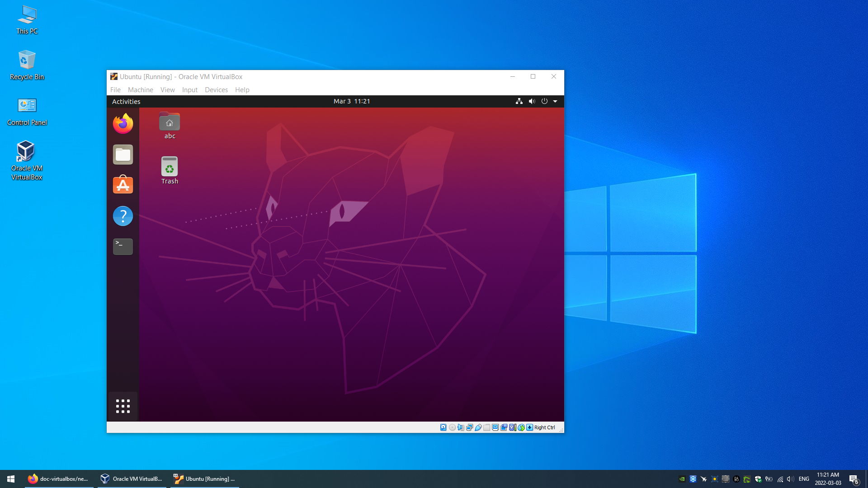Click the Help icon in Ubuntu sidebar
868x488 pixels.
pos(122,216)
